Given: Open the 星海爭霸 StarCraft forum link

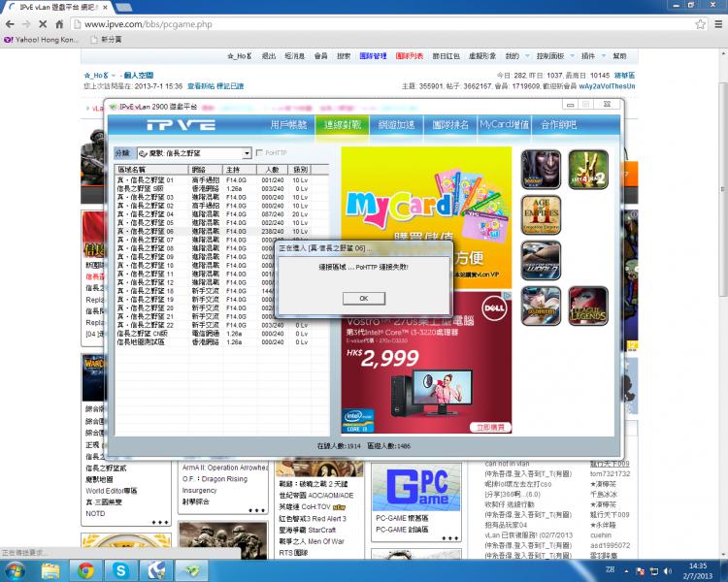Looking at the screenshot, I should point(307,530).
